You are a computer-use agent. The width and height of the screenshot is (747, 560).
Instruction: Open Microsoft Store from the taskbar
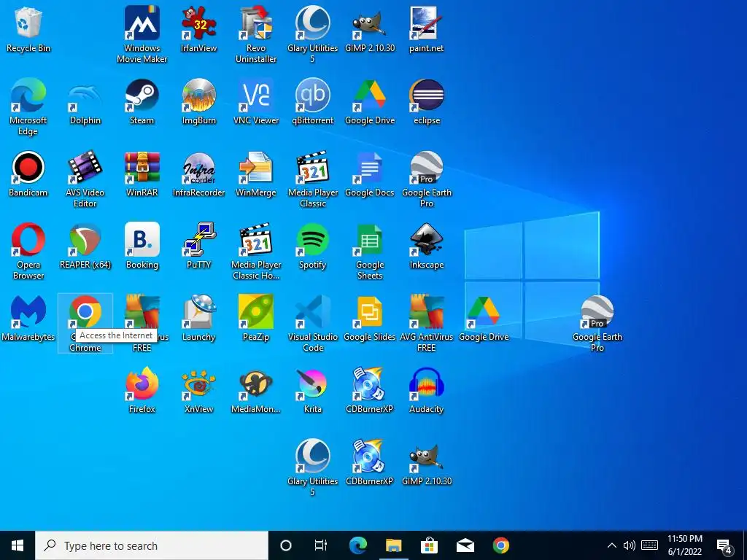click(x=429, y=545)
